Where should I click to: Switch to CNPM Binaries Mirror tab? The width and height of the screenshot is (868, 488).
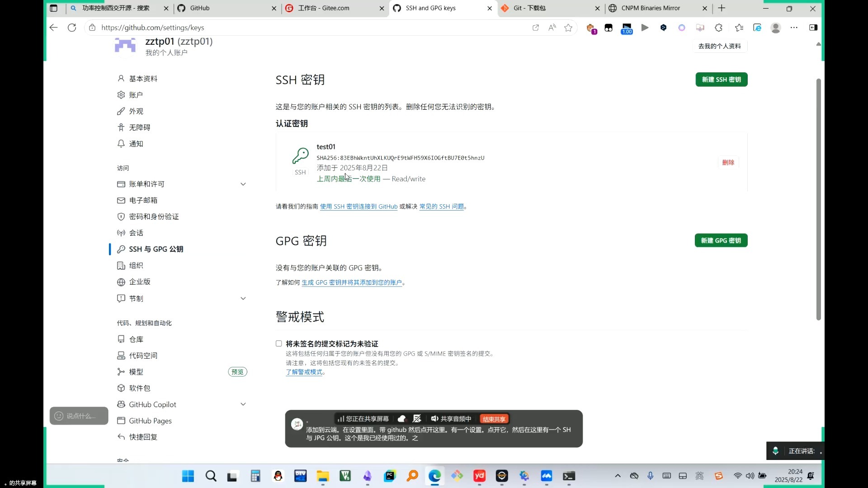point(658,8)
